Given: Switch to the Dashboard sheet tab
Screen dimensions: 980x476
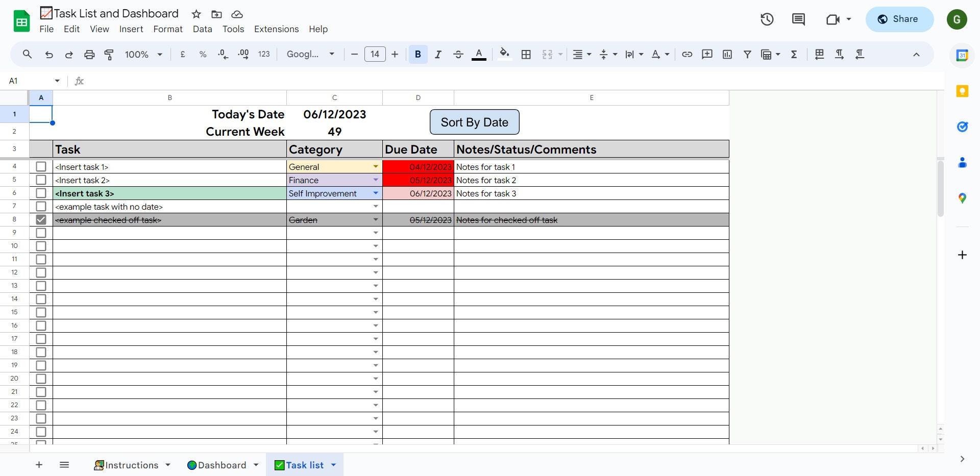Looking at the screenshot, I should (222, 465).
